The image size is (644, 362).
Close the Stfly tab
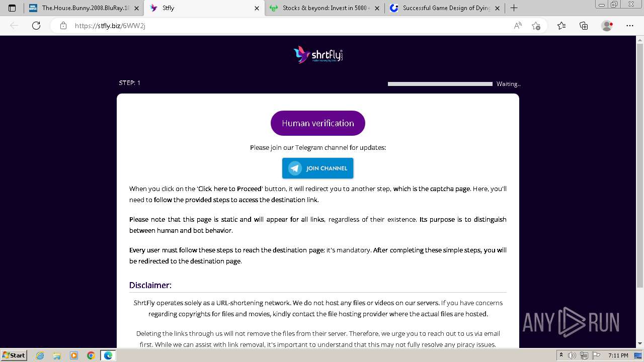click(257, 8)
